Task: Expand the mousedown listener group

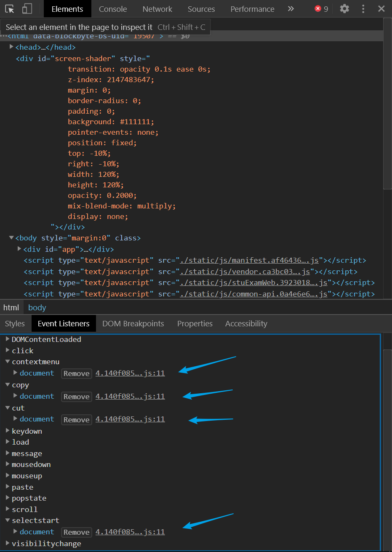Action: [8, 464]
